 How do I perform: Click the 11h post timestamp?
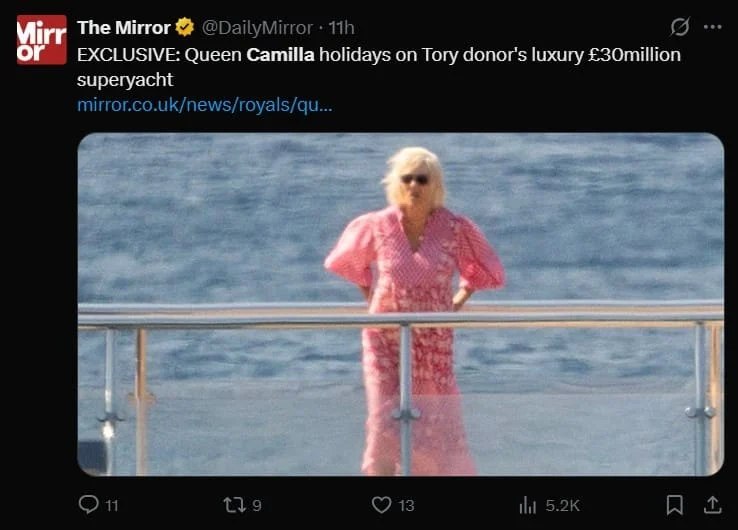click(342, 27)
